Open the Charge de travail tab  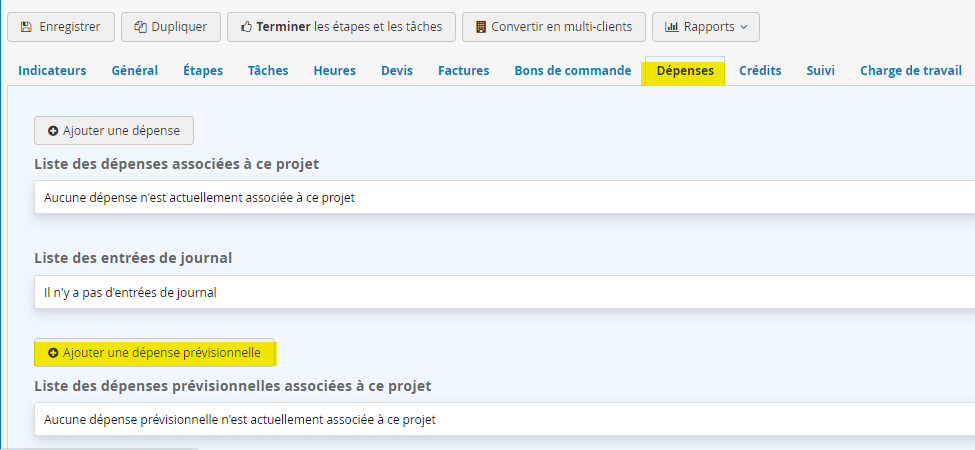point(911,71)
